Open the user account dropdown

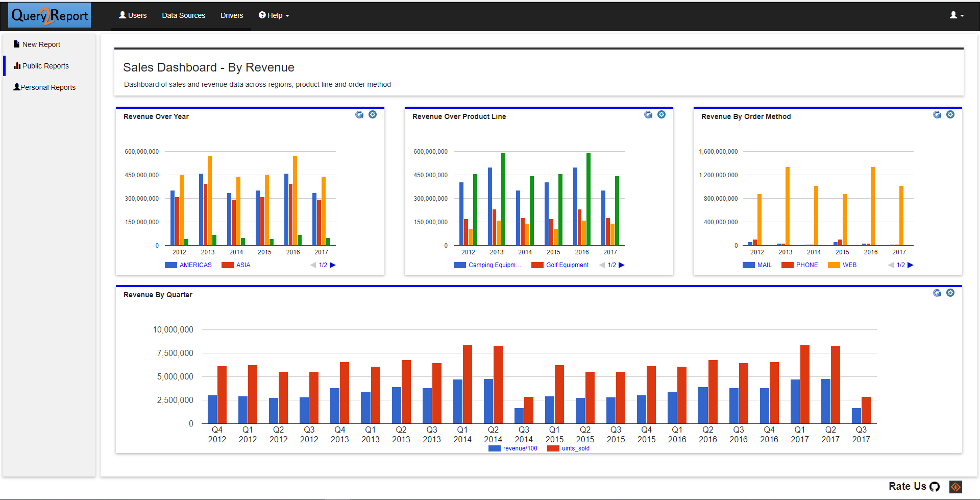pyautogui.click(x=957, y=15)
